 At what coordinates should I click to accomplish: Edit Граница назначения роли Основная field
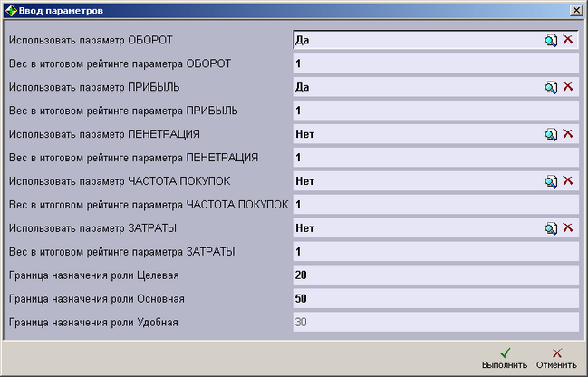click(x=436, y=298)
